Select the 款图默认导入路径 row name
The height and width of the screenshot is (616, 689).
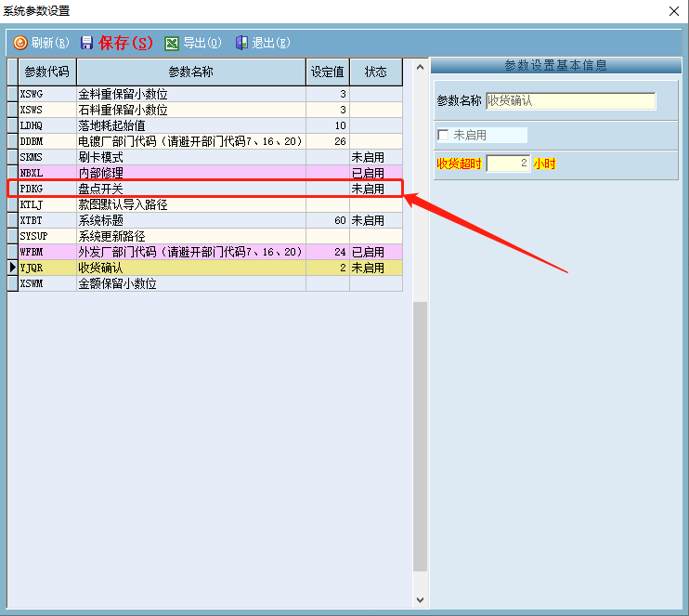191,205
